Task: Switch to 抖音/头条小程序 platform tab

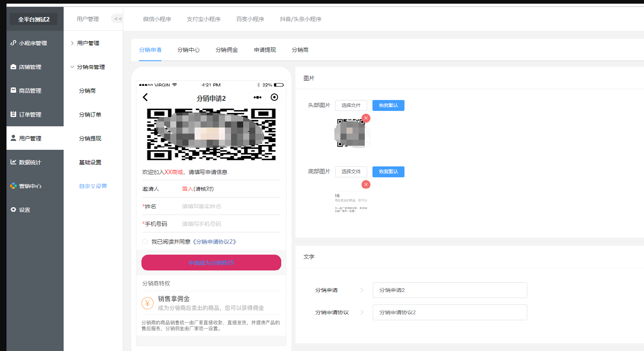Action: 301,19
